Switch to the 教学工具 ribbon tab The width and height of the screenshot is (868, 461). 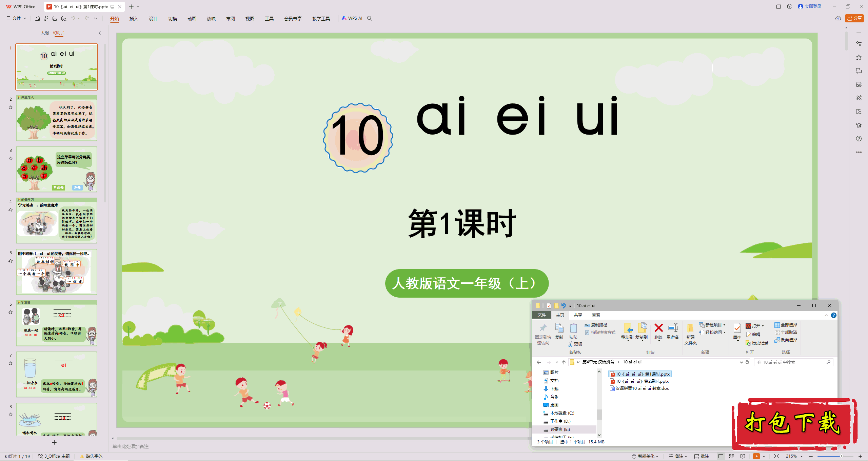[x=321, y=19]
